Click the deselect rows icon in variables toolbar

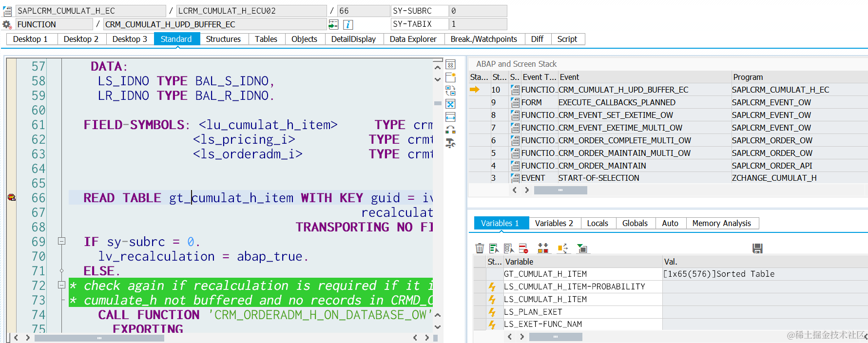[x=509, y=248]
